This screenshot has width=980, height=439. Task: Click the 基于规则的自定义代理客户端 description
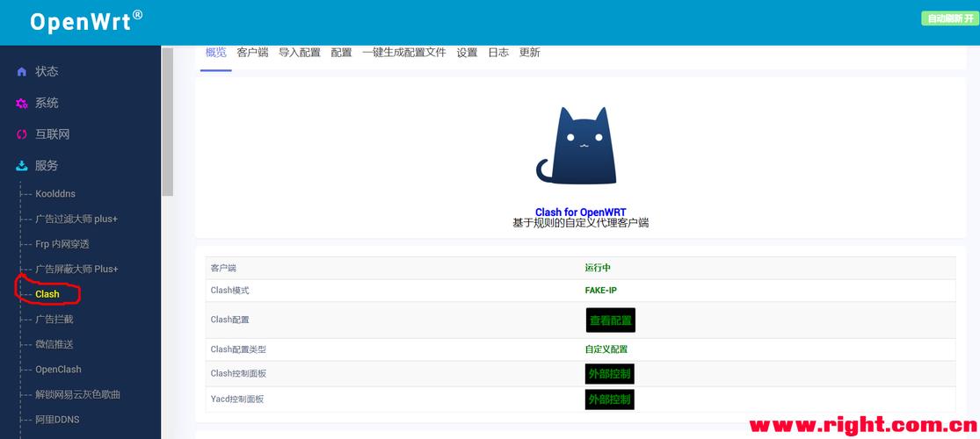[x=581, y=222]
